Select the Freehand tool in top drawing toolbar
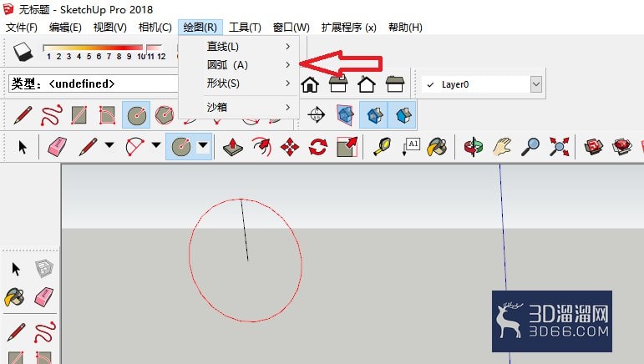Image resolution: width=644 pixels, height=364 pixels. pos(52,115)
